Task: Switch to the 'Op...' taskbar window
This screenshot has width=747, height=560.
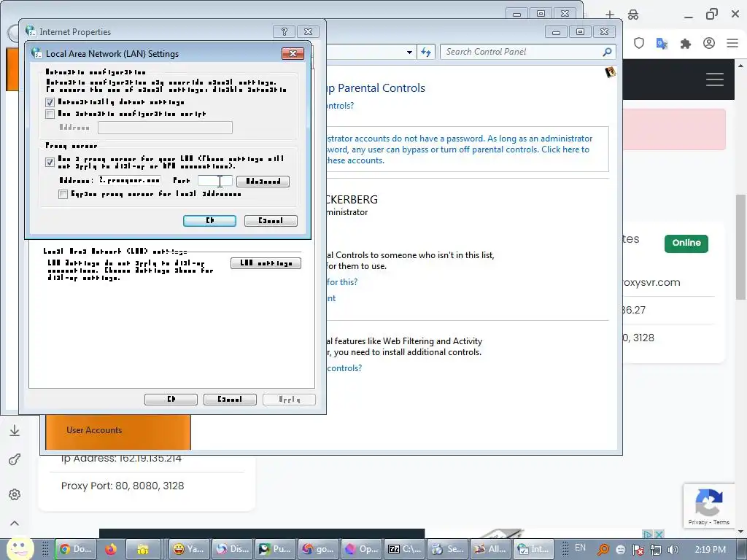Action: (361, 549)
